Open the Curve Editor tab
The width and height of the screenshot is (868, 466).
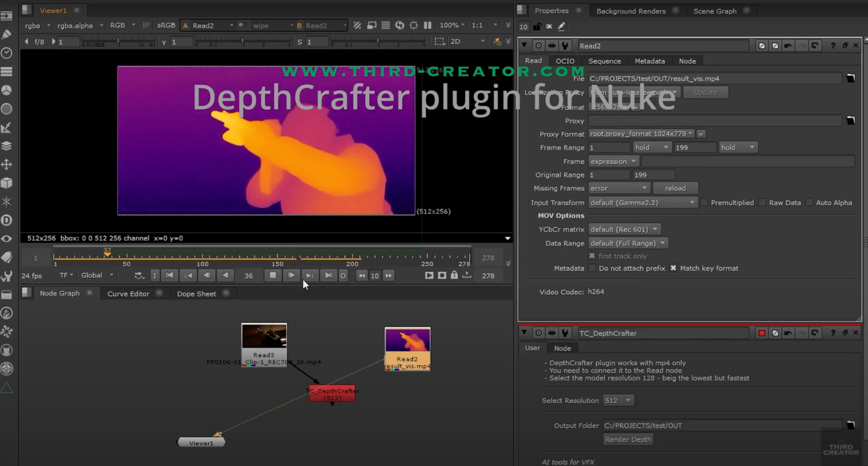128,294
